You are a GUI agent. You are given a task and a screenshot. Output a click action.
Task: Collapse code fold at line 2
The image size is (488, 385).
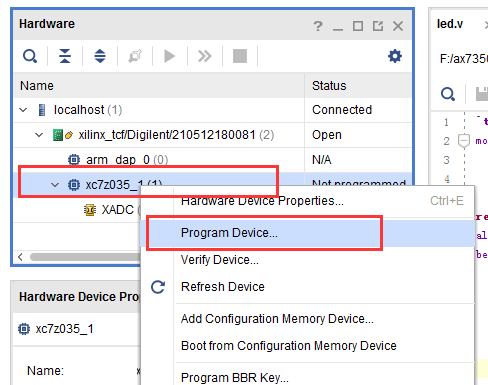pyautogui.click(x=464, y=141)
